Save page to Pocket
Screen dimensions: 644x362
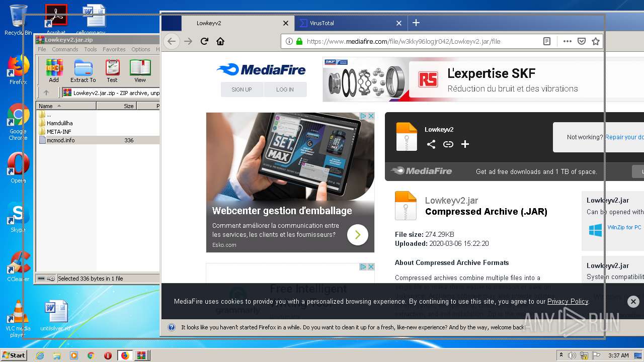582,41
